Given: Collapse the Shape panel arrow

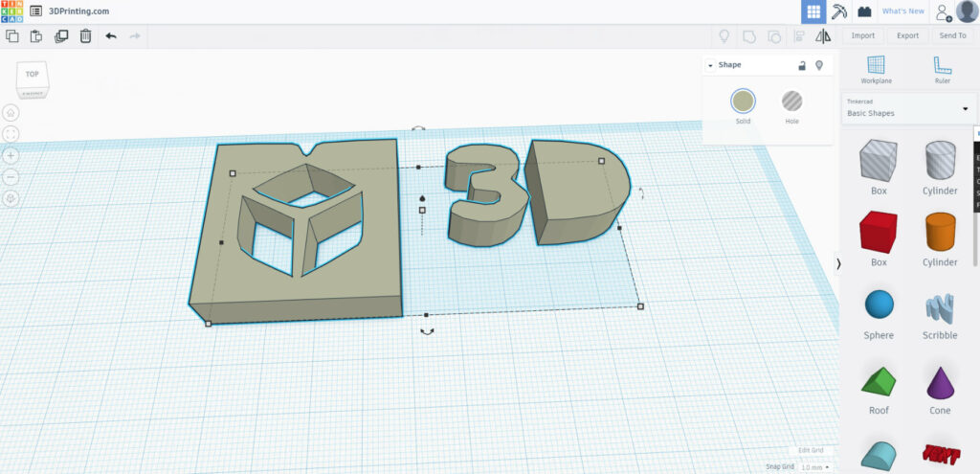Looking at the screenshot, I should 711,66.
